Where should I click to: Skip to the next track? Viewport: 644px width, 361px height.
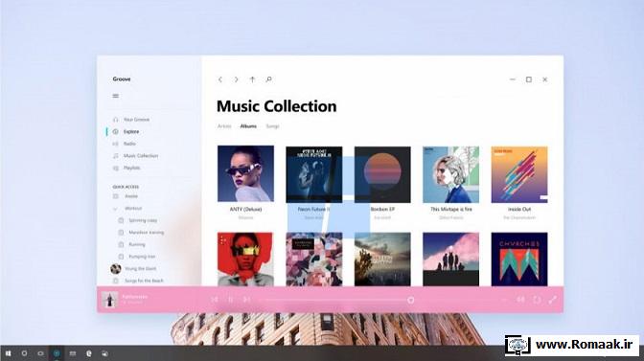(247, 300)
